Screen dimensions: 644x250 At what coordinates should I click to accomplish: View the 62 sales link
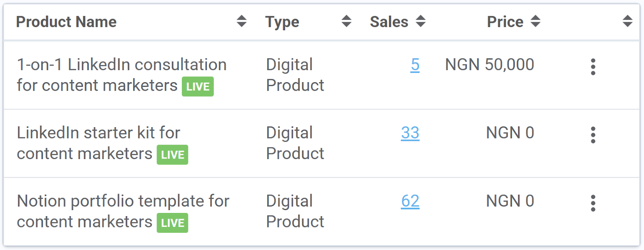(x=410, y=201)
